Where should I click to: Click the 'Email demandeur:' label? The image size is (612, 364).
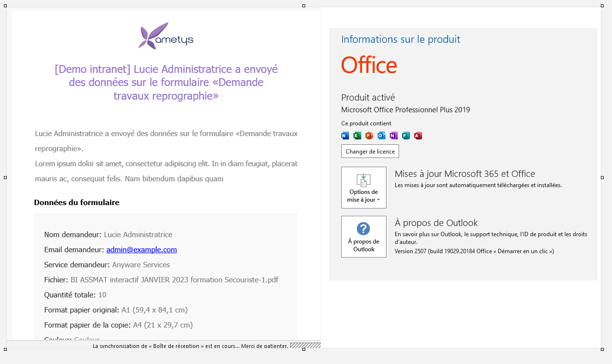click(x=74, y=250)
